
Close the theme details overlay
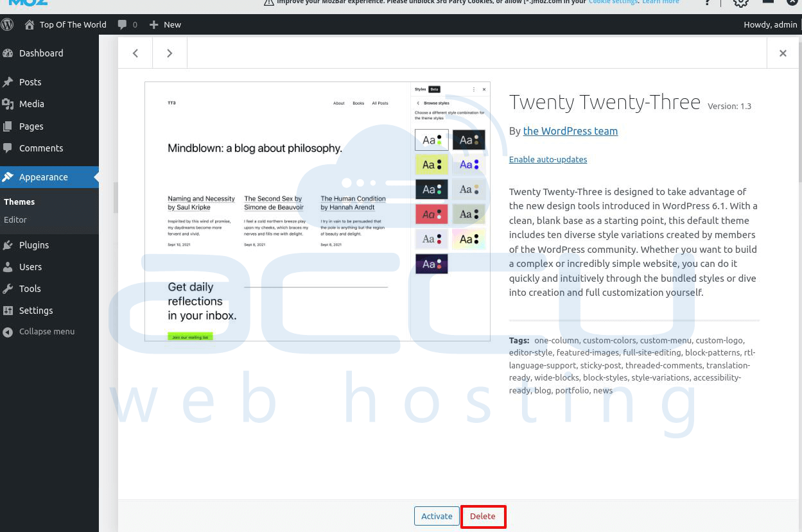tap(783, 53)
